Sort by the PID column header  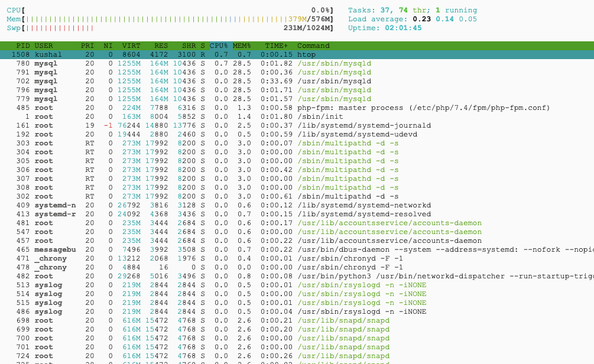22,45
